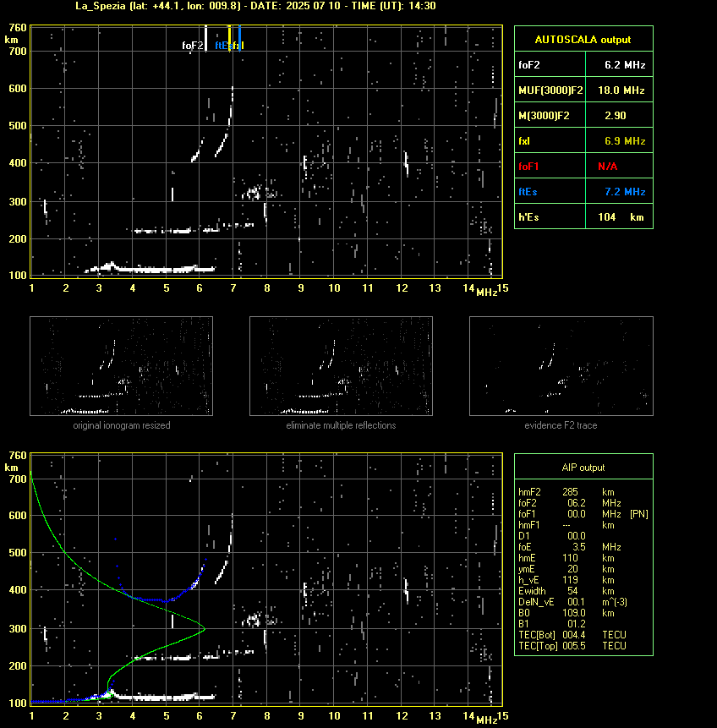The image size is (717, 728).
Task: Select the 2.90 value
Action: 616,116
